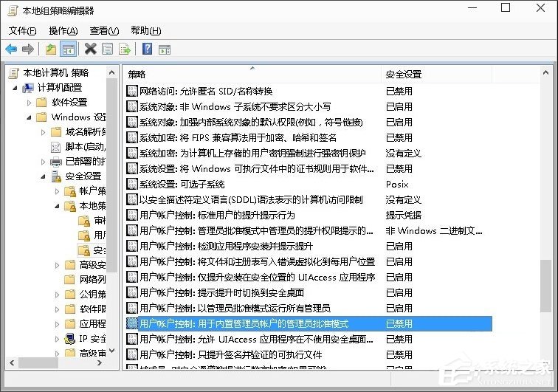Click the Help question mark icon

click(x=147, y=49)
